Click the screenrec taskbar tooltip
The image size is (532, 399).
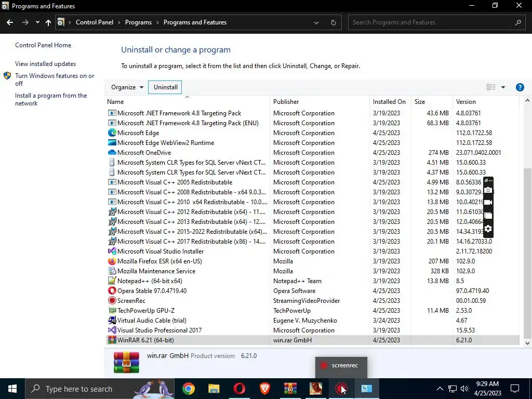pos(341,367)
